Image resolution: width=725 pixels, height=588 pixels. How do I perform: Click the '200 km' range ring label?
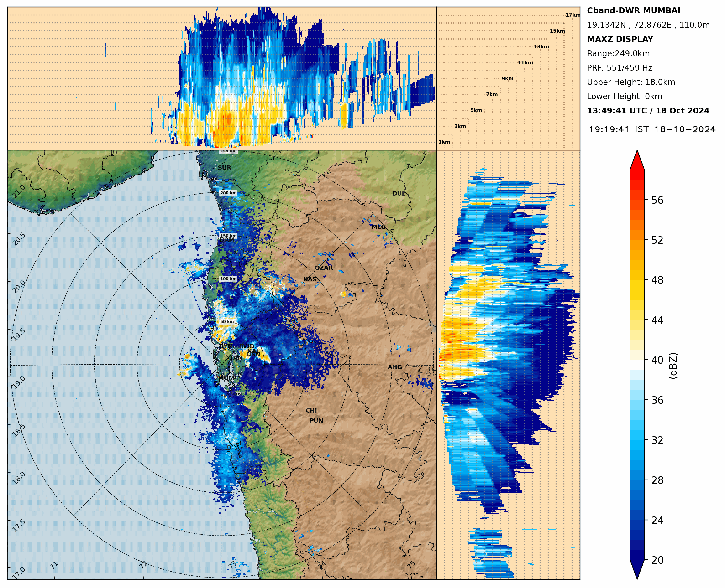pyautogui.click(x=228, y=193)
